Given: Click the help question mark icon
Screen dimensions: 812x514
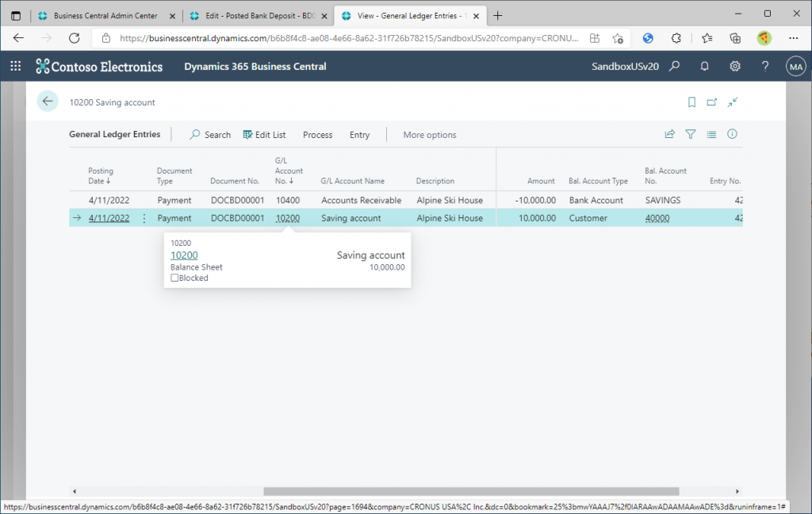Looking at the screenshot, I should 765,67.
